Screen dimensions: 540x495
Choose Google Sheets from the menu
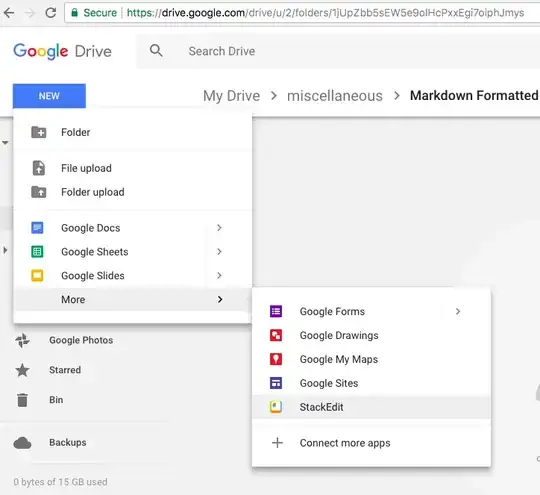[133, 252]
